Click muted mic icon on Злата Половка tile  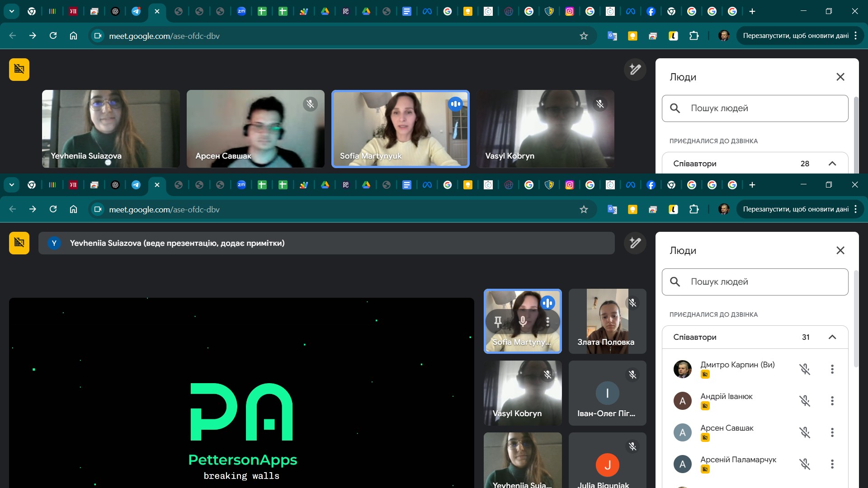(632, 303)
